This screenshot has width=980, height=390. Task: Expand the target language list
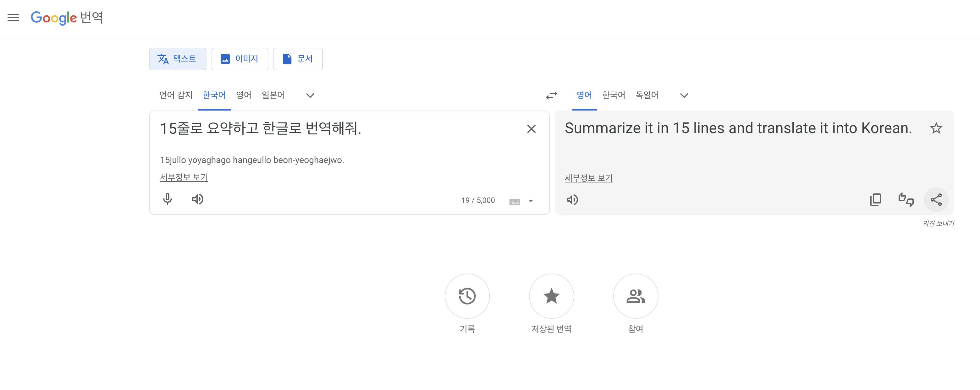coord(684,95)
